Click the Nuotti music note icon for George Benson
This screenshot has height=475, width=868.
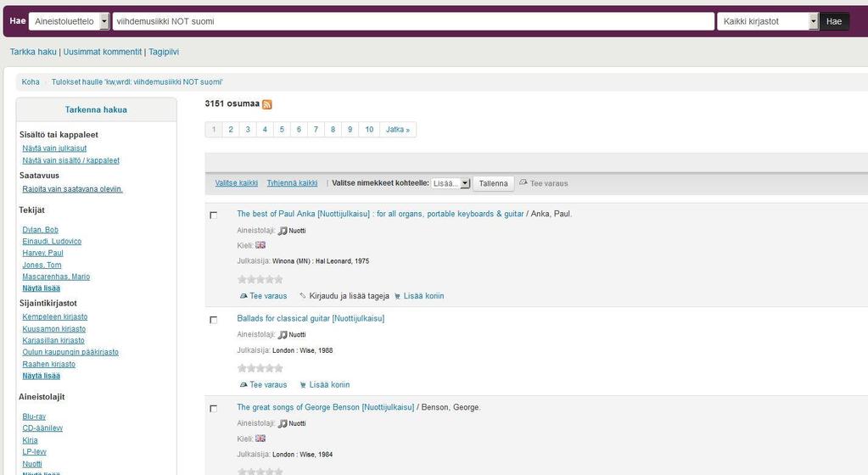coord(283,423)
